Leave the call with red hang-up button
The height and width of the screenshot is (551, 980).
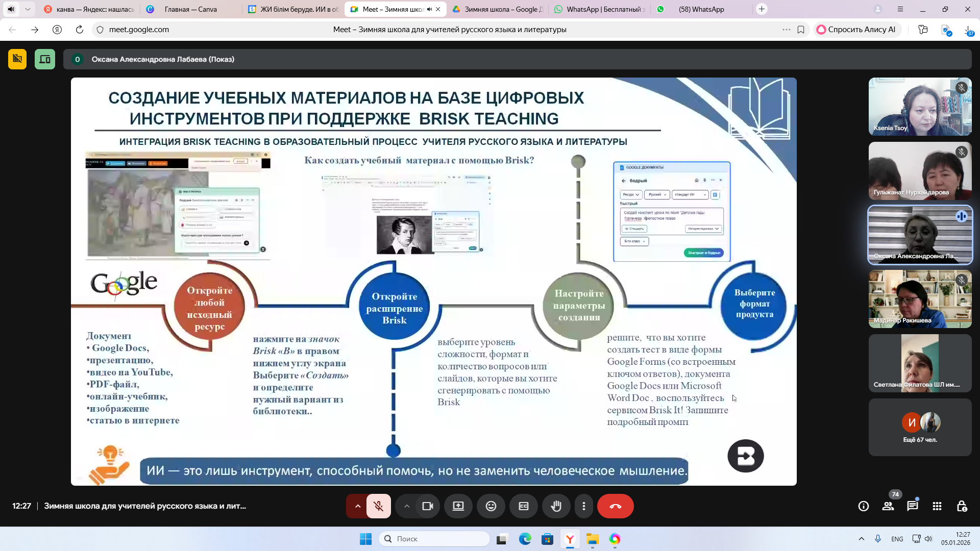pos(616,506)
